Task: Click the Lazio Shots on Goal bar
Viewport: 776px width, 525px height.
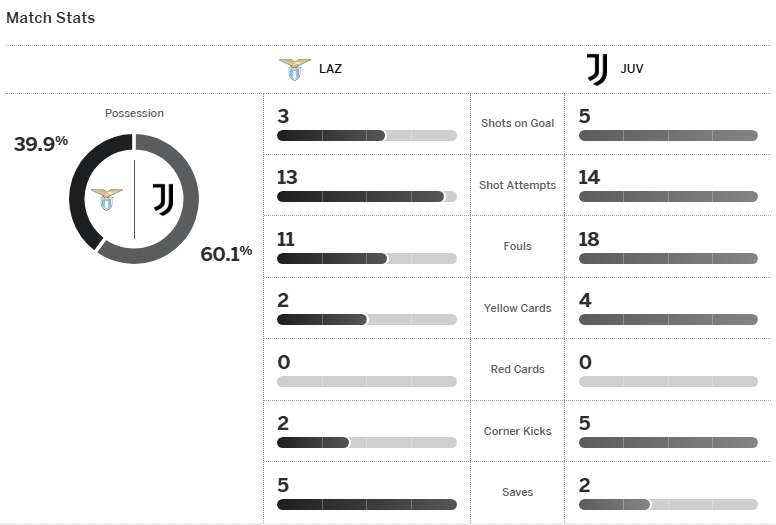Action: tap(366, 135)
